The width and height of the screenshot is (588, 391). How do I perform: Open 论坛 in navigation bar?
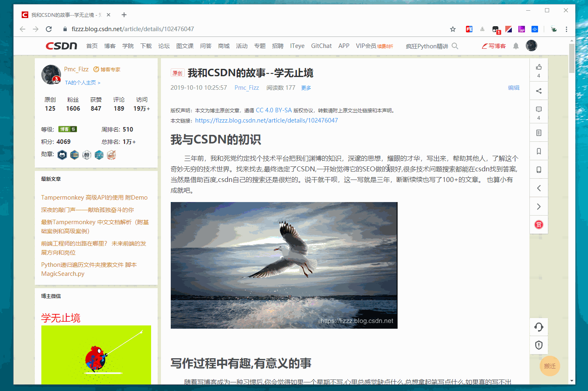(x=164, y=46)
